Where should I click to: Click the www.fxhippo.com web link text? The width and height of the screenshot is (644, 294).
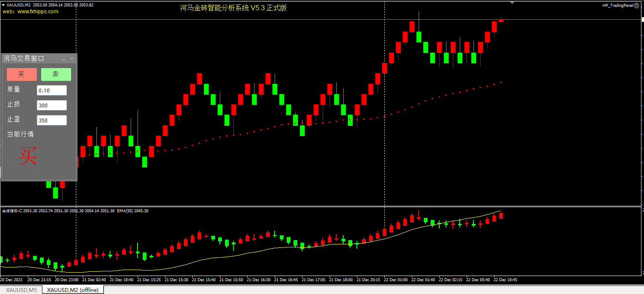tap(38, 12)
